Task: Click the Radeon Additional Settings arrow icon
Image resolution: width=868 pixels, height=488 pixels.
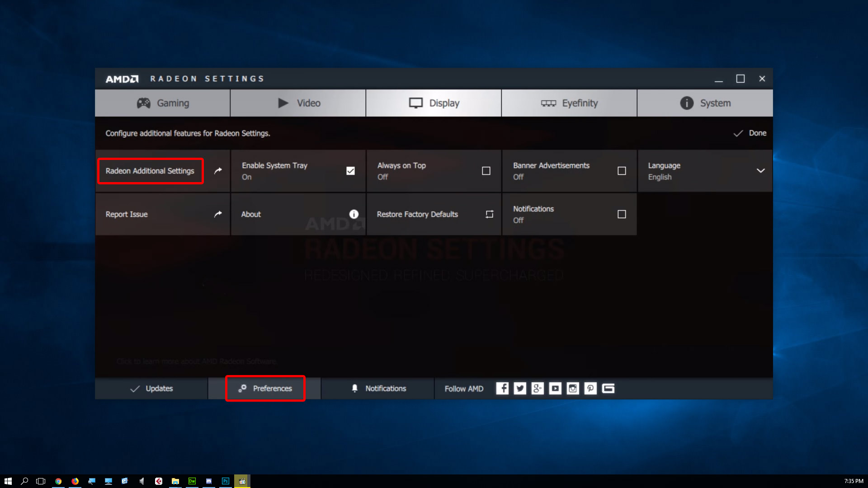Action: [218, 171]
